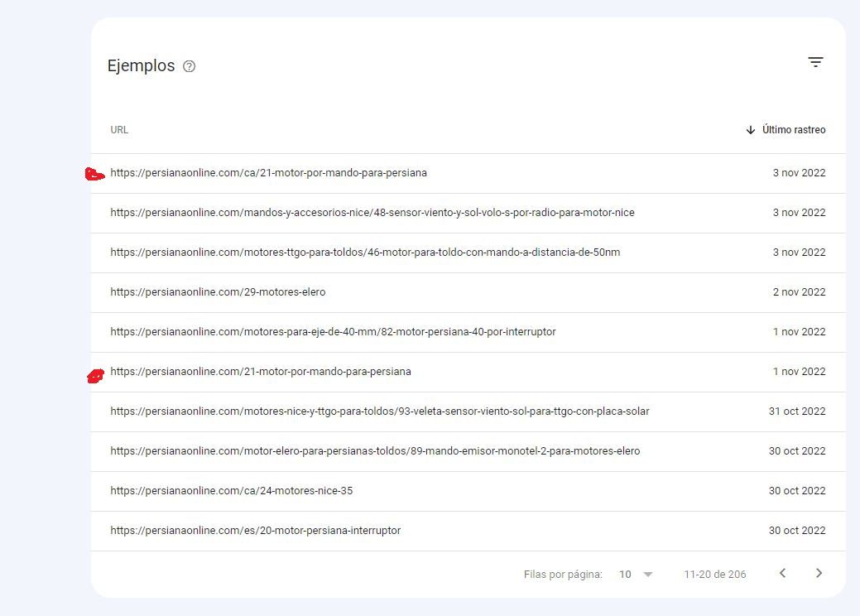Open the 29-motores-elero URL row
Image resolution: width=860 pixels, height=616 pixels.
coord(468,292)
